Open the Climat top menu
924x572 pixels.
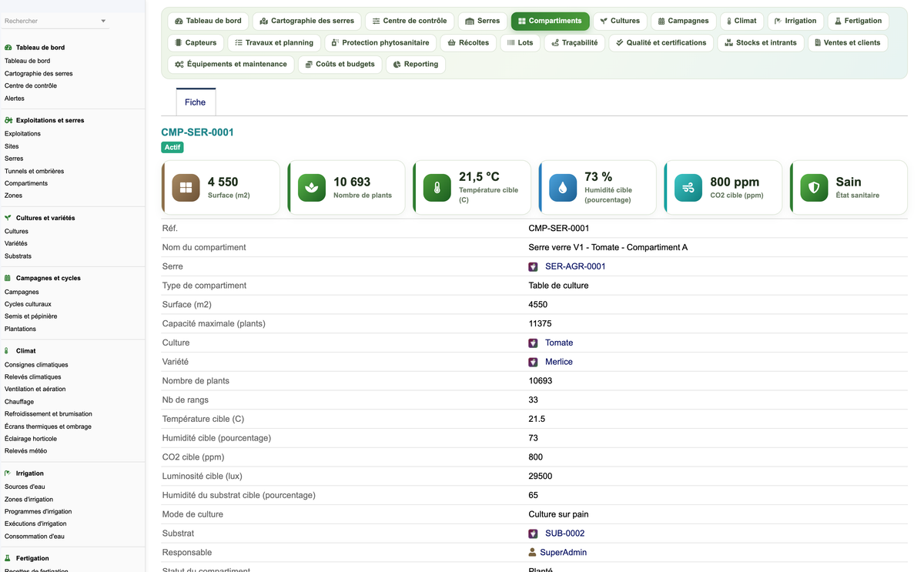coord(742,21)
